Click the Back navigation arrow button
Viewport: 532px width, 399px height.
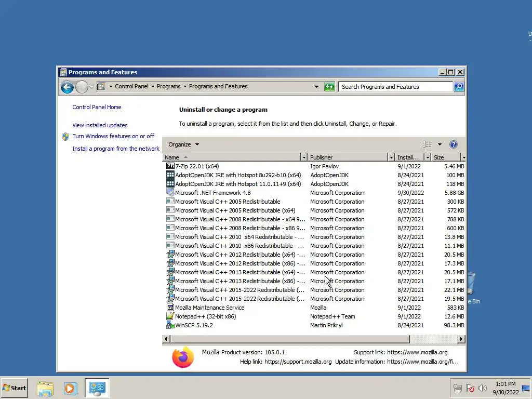click(x=67, y=87)
